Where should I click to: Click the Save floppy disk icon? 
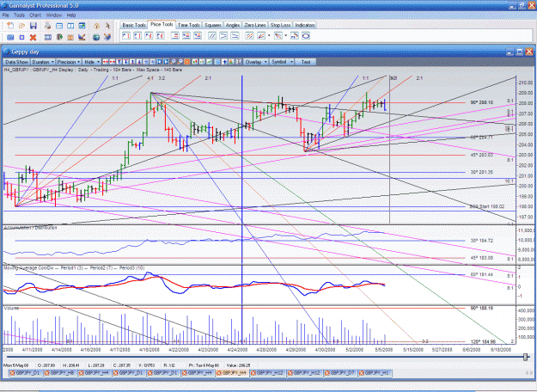pyautogui.click(x=34, y=26)
